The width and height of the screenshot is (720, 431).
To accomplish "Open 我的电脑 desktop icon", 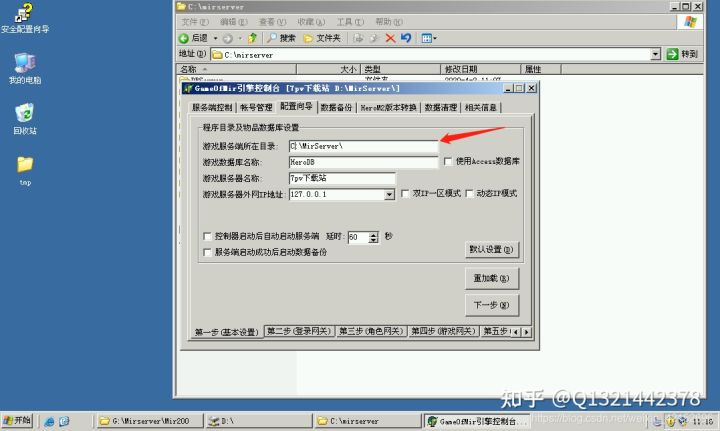I will 24,64.
